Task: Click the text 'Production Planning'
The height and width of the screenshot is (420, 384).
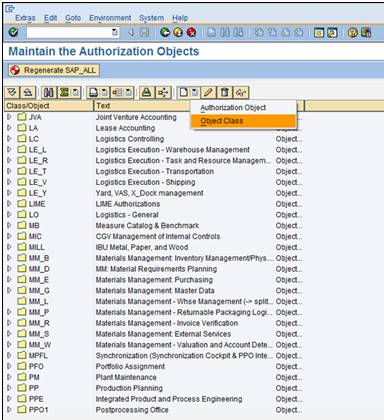Action: coord(129,388)
